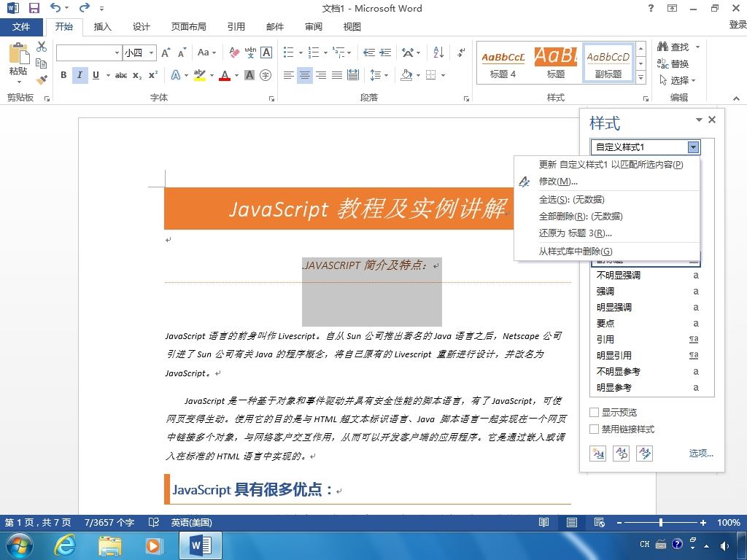Open the 自定义样式1 dropdown arrow
The width and height of the screenshot is (747, 560).
pos(694,147)
